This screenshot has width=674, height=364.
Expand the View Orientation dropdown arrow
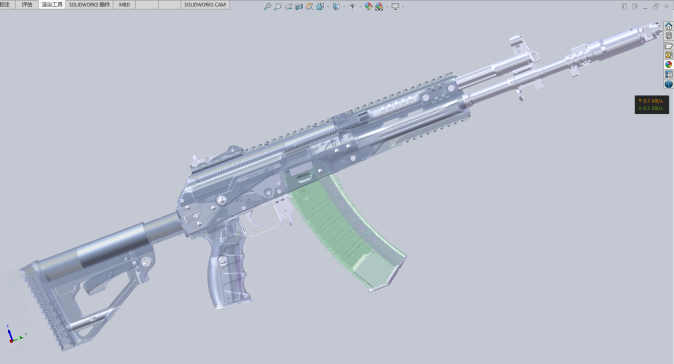(x=328, y=6)
